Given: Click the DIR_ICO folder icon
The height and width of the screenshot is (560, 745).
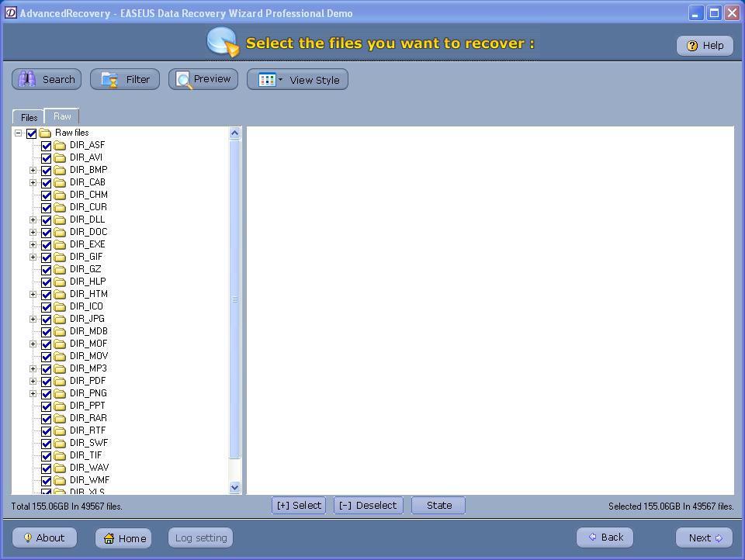Looking at the screenshot, I should pyautogui.click(x=60, y=306).
